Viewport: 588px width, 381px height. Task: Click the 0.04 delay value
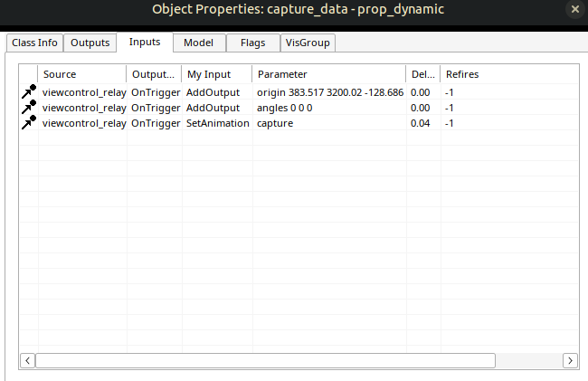[x=420, y=123]
